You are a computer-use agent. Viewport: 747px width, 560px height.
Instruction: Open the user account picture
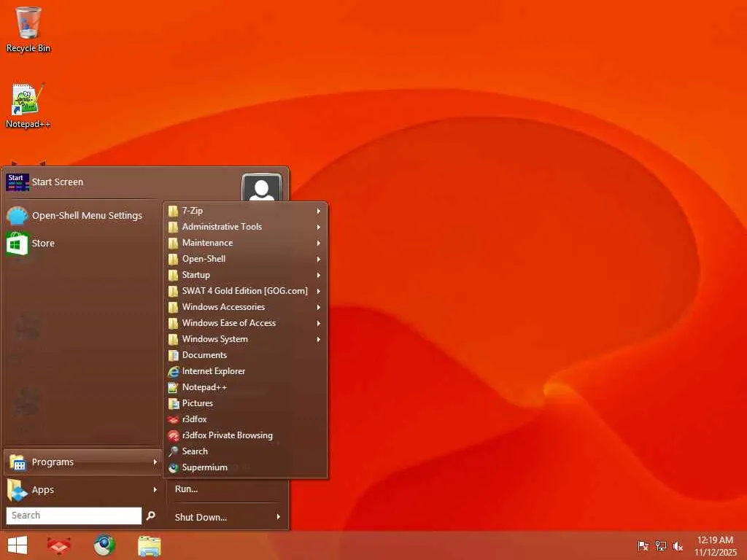pos(262,187)
